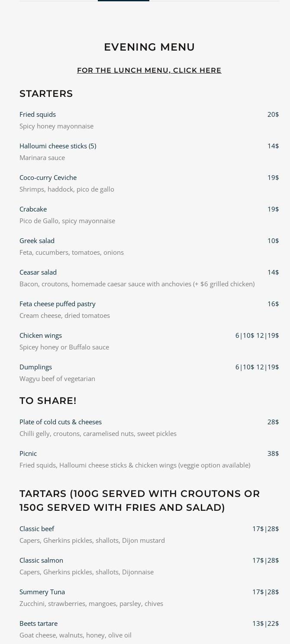Image resolution: width=290 pixels, height=644 pixels.
Task: Click the Classic salmon item name
Action: tap(41, 560)
